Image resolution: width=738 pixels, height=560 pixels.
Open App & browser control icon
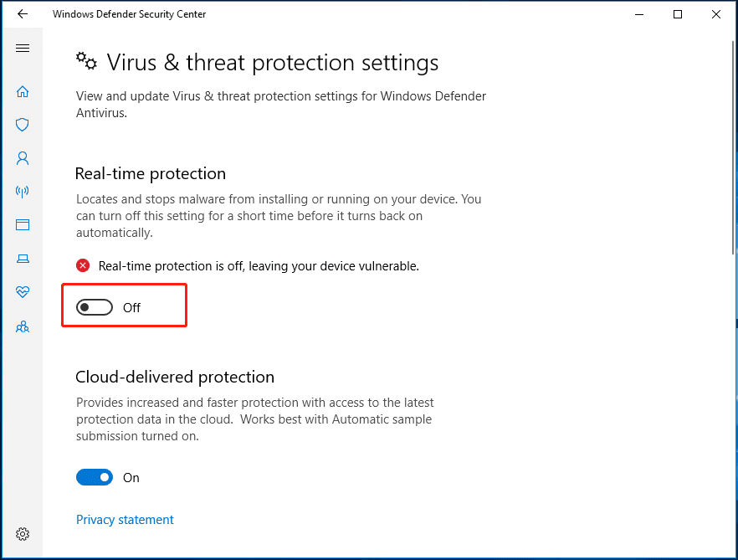pyautogui.click(x=23, y=224)
